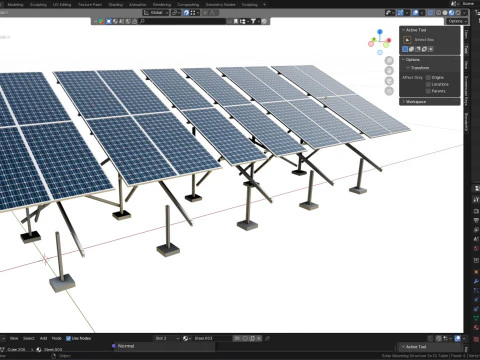Open the Item sidebar tab
Image resolution: width=480 pixels, height=360 pixels.
click(466, 35)
